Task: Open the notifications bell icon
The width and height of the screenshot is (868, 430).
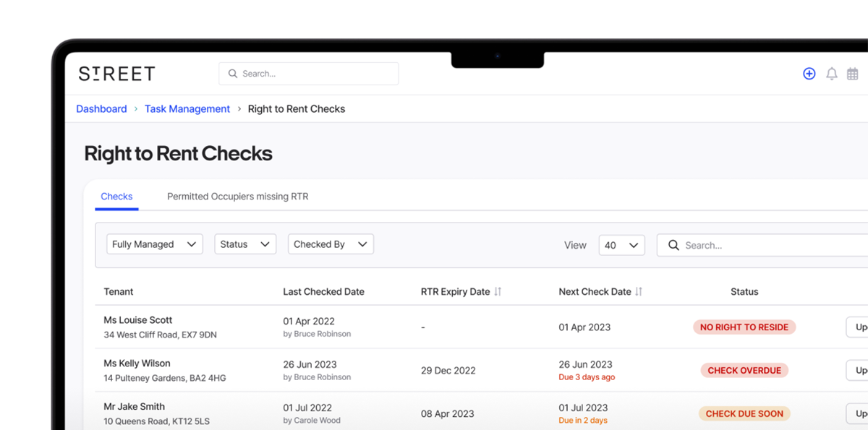Action: coord(832,74)
